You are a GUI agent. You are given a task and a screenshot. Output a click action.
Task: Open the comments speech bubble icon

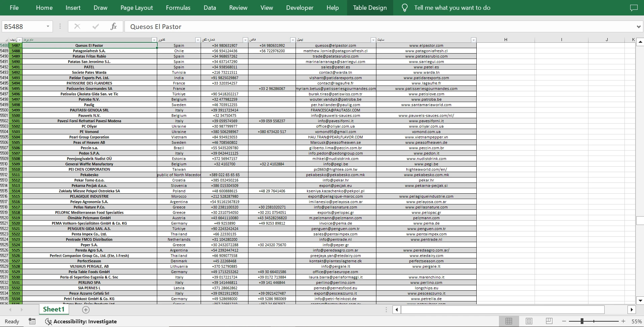(634, 8)
